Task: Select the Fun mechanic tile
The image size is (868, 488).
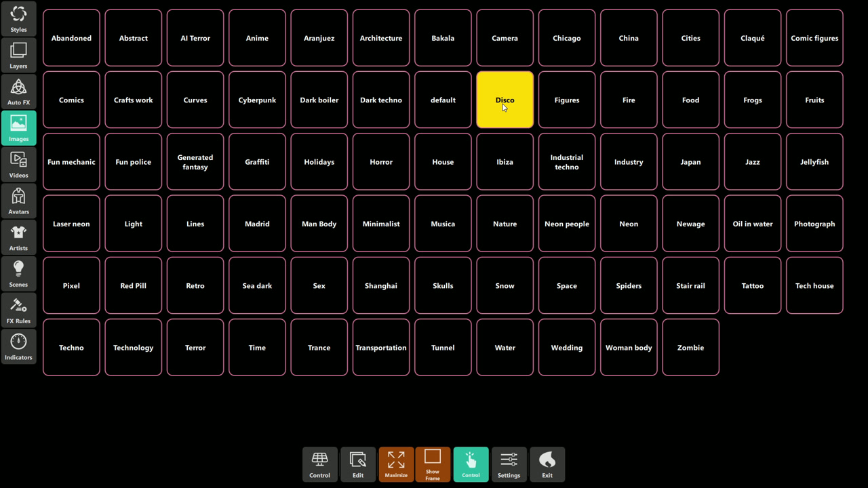Action: tap(71, 162)
